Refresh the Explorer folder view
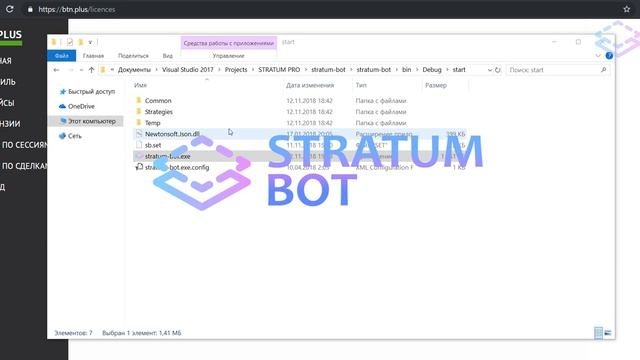Image resolution: width=640 pixels, height=360 pixels. coord(498,70)
